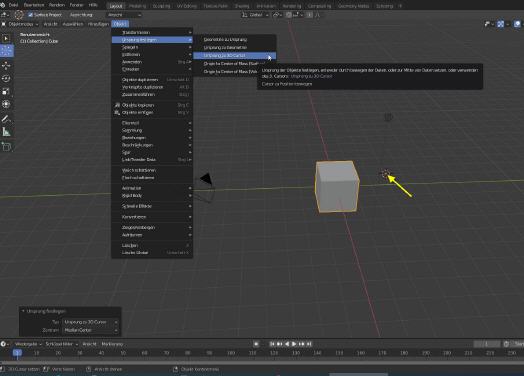This screenshot has height=376, width=524.
Task: Open Global transform orientation dropdown
Action: 255,15
